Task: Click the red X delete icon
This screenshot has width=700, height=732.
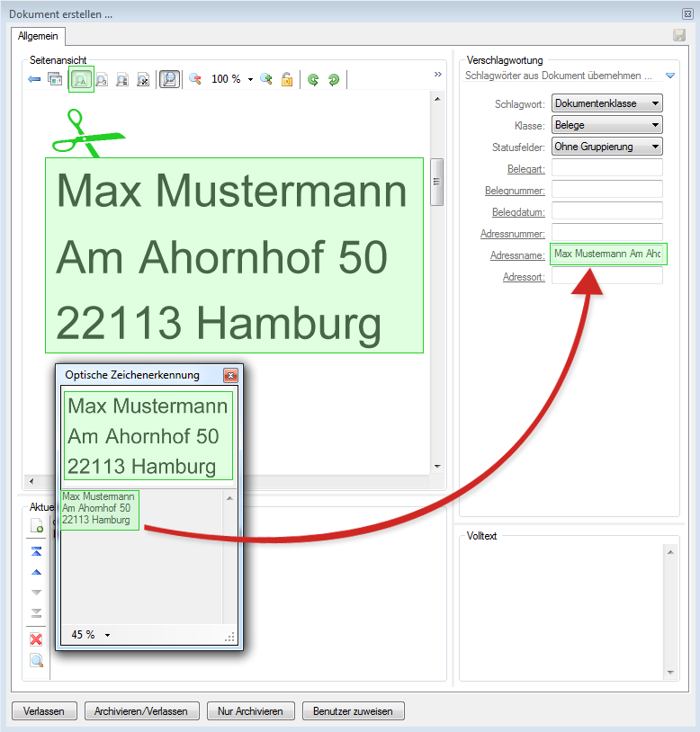Action: point(36,639)
